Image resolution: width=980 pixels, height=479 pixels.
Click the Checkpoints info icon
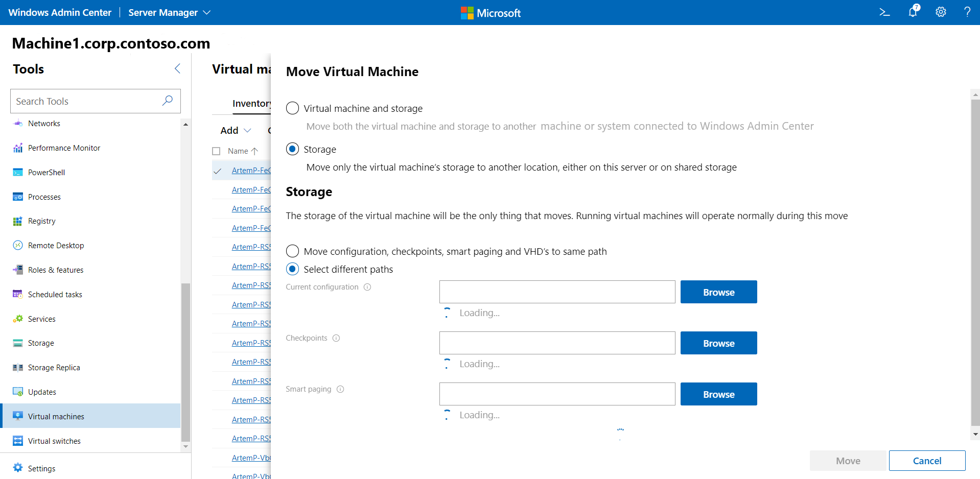tap(336, 338)
